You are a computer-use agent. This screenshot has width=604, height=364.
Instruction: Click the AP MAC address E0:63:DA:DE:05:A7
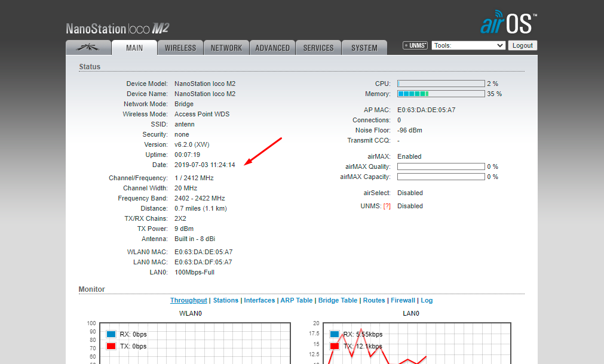[427, 110]
